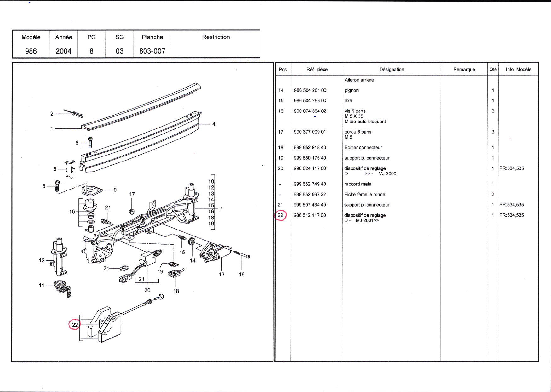Image resolution: width=551 pixels, height=392 pixels.
Task: Select the connector housing drawing above label 18
Action: tap(174, 276)
